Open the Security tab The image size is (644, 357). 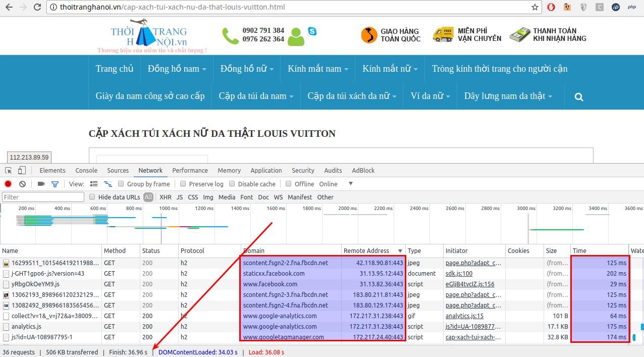click(303, 171)
